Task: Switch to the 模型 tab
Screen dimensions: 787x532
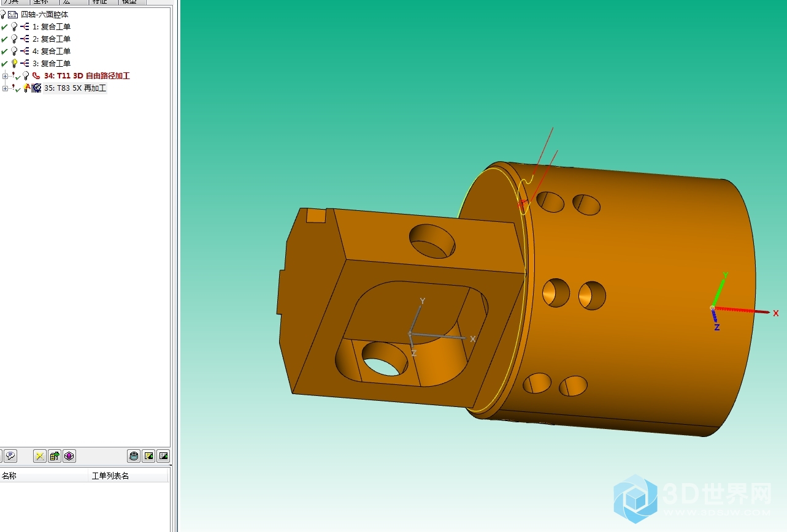Action: (132, 2)
